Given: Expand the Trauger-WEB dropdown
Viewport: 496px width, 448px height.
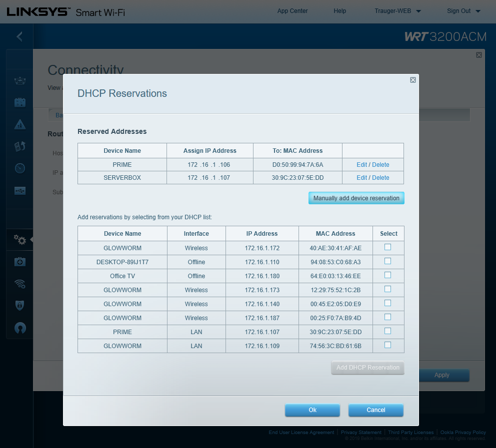Looking at the screenshot, I should click(398, 11).
